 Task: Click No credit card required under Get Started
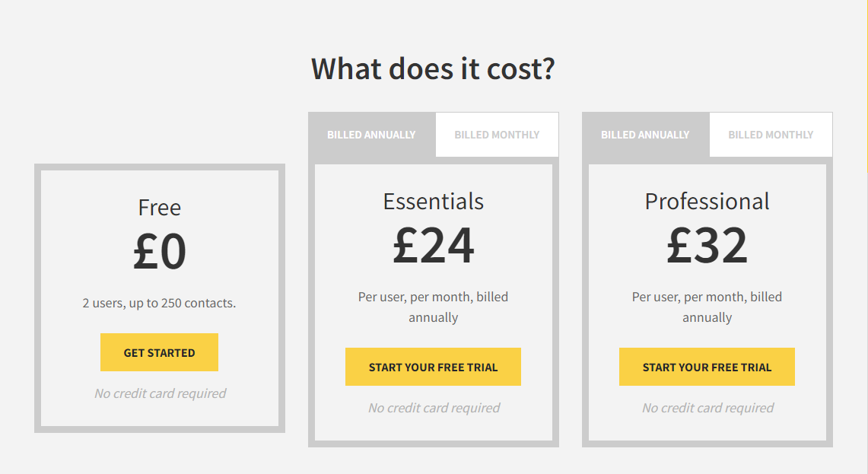pyautogui.click(x=159, y=393)
